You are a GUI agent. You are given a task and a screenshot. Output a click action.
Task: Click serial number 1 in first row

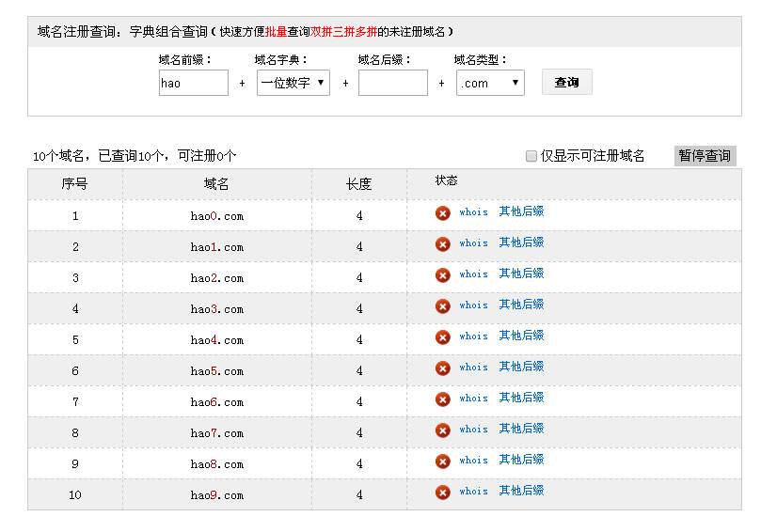coord(75,216)
